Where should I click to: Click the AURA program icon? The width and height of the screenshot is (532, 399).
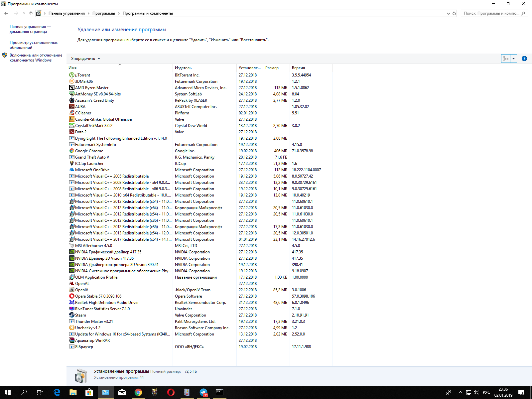click(71, 107)
